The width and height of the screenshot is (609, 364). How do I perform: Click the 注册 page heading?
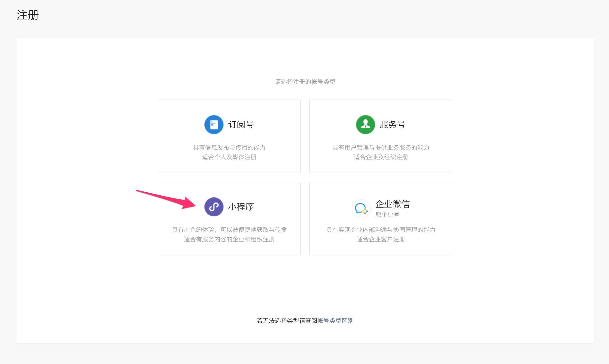28,15
